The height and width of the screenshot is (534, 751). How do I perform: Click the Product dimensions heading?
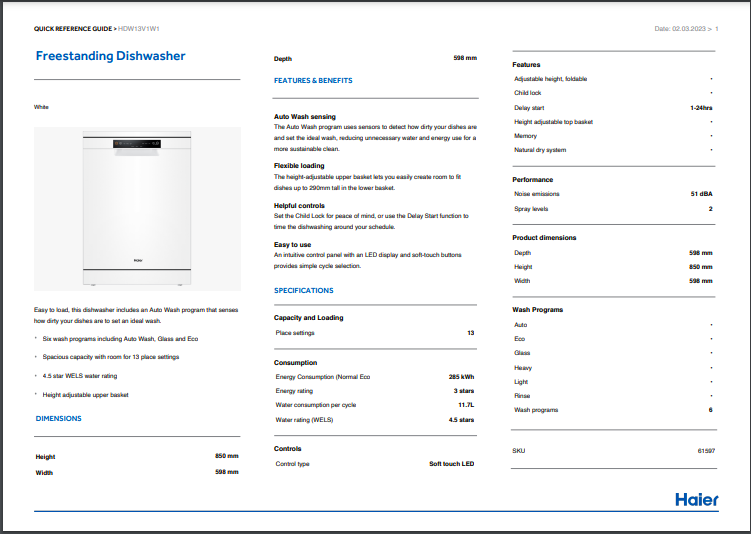point(544,238)
